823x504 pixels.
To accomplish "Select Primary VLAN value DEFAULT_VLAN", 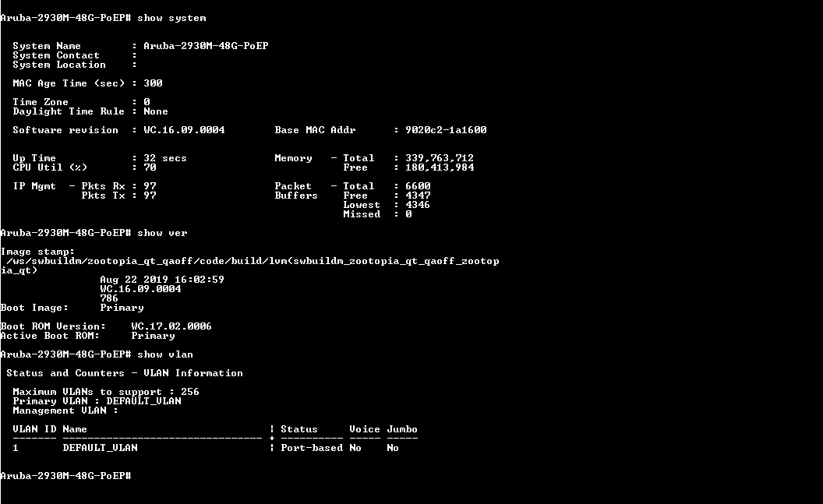I will [144, 402].
